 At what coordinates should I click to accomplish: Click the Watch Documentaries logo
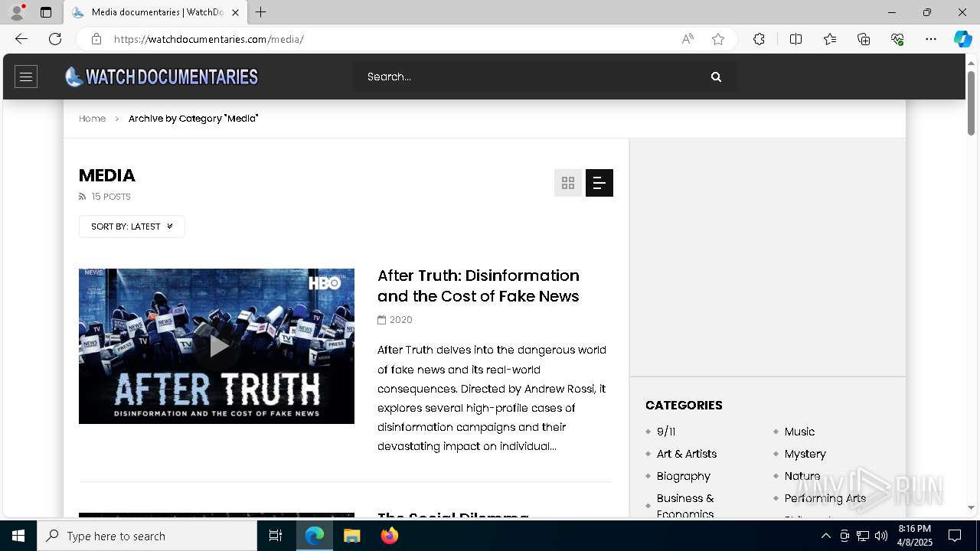(162, 77)
